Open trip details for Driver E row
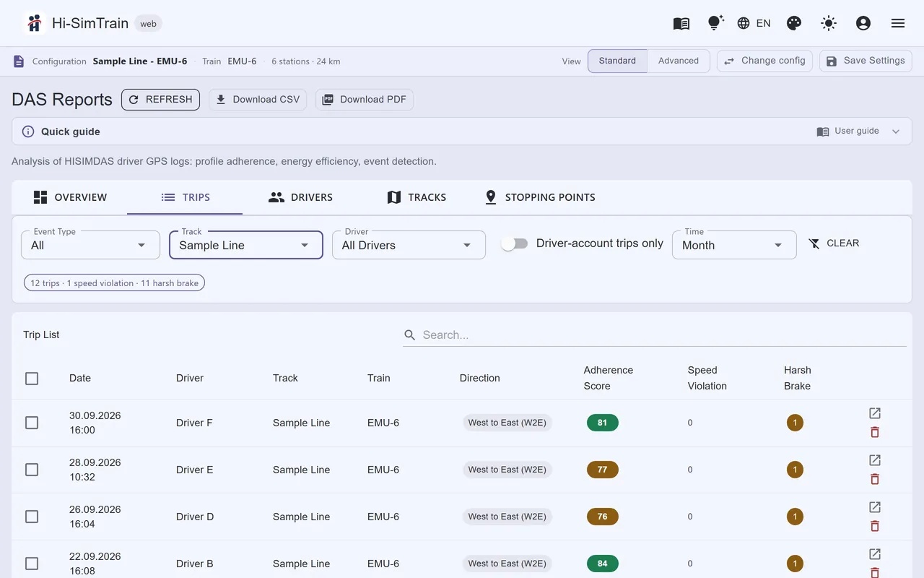 point(875,460)
